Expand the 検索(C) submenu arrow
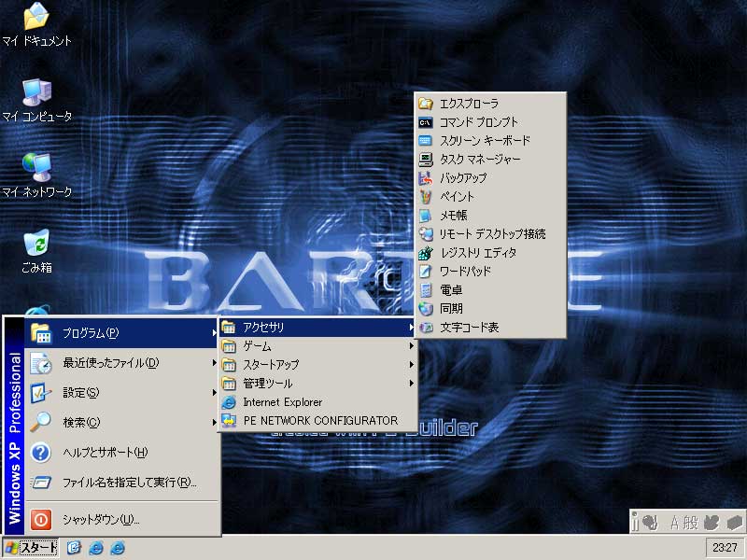Image resolution: width=747 pixels, height=560 pixels. point(214,423)
